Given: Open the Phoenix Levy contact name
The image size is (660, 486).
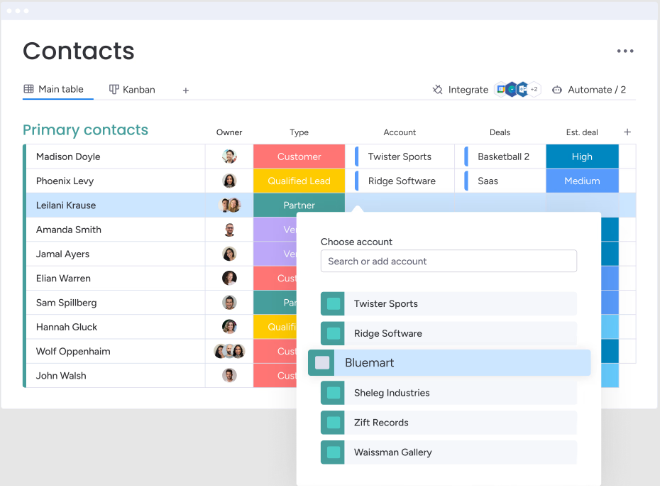Looking at the screenshot, I should (x=65, y=181).
